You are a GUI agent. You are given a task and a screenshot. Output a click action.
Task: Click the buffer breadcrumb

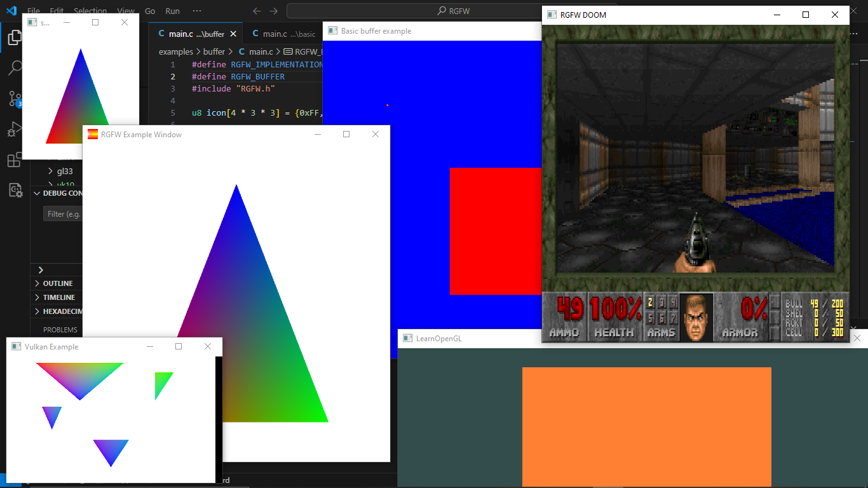(x=214, y=51)
